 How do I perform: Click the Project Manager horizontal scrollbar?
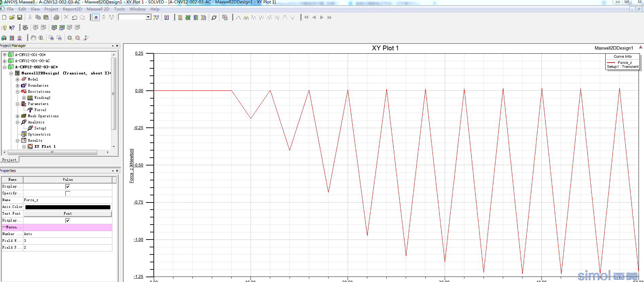click(52, 153)
